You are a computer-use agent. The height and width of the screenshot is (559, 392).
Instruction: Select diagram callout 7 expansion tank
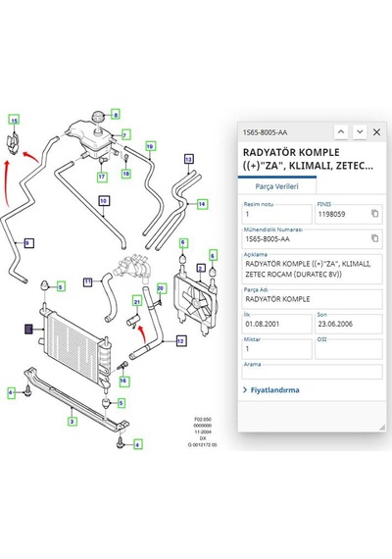pos(125,134)
